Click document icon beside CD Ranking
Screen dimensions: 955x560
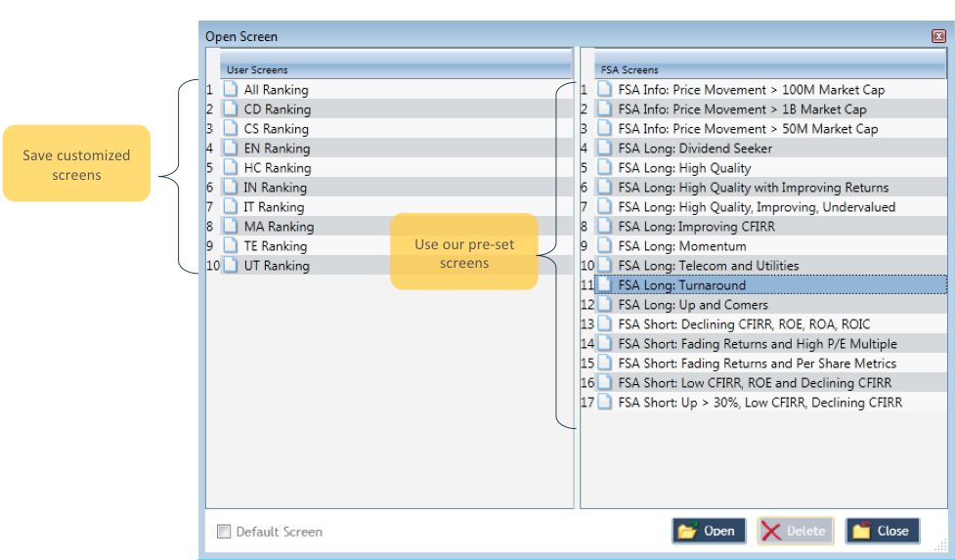point(231,108)
